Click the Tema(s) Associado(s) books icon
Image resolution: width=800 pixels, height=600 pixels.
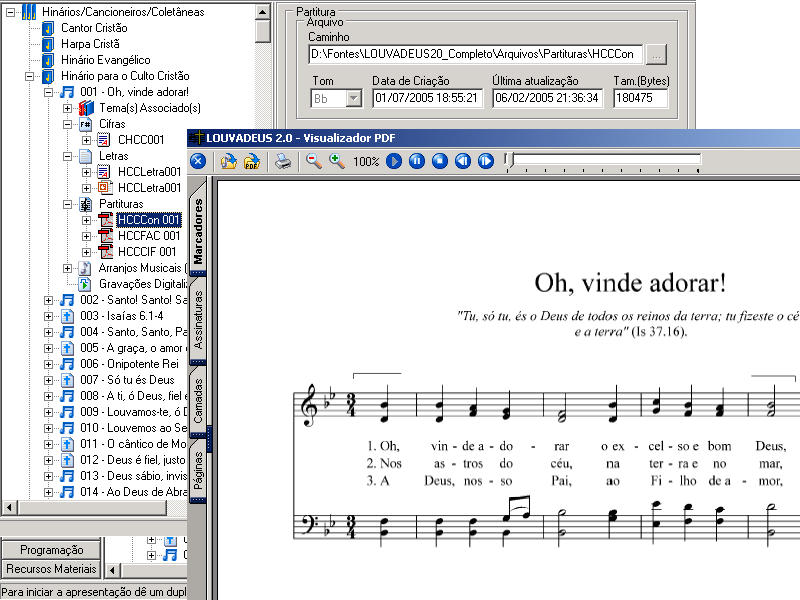tap(86, 108)
